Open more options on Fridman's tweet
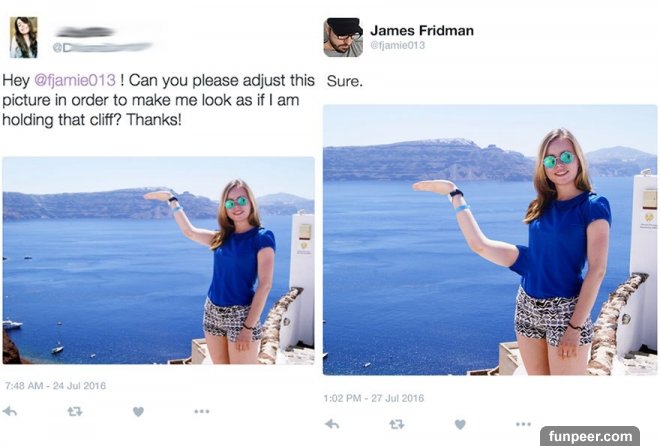 523,424
